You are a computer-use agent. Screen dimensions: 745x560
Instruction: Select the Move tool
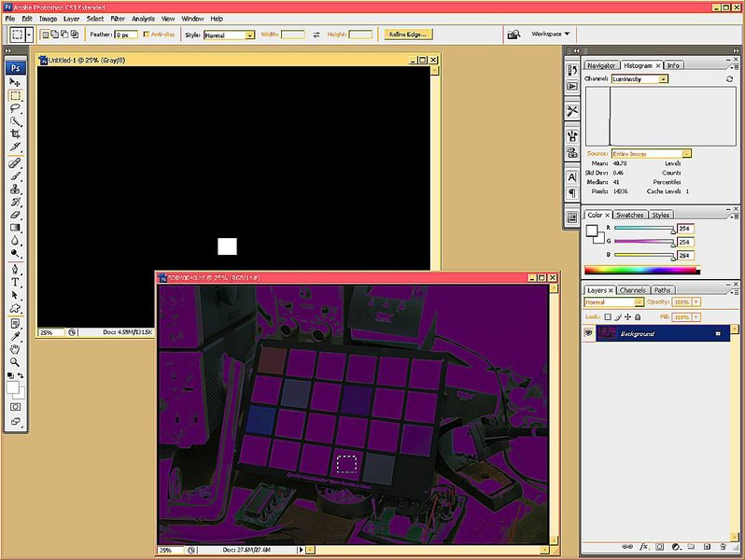click(x=16, y=82)
